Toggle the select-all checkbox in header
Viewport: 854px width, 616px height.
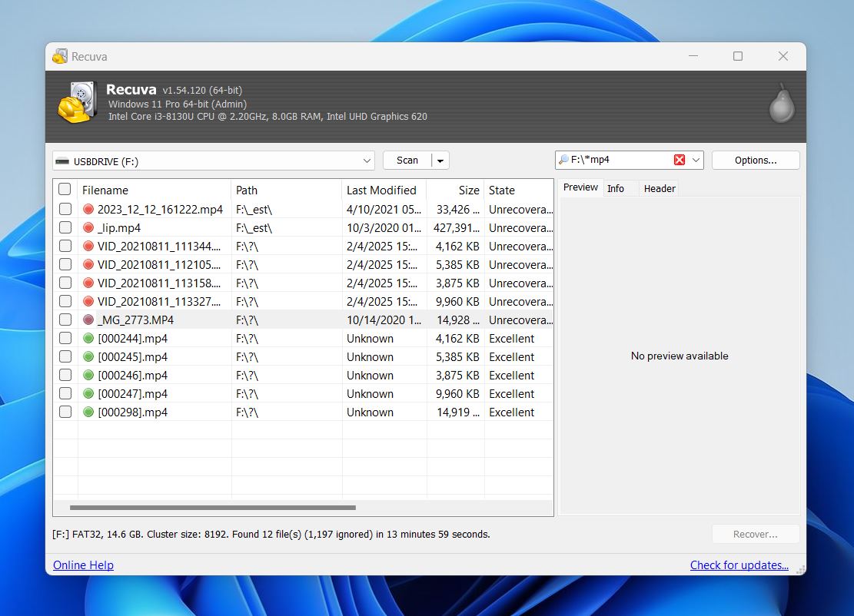(65, 190)
